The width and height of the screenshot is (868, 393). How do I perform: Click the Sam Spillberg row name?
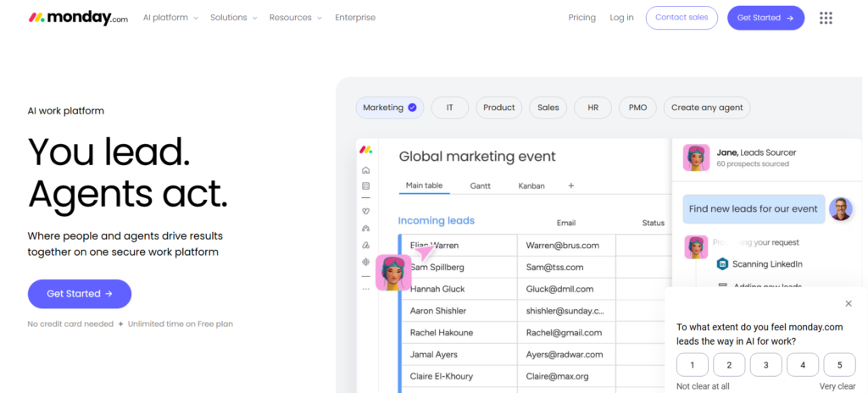(437, 268)
